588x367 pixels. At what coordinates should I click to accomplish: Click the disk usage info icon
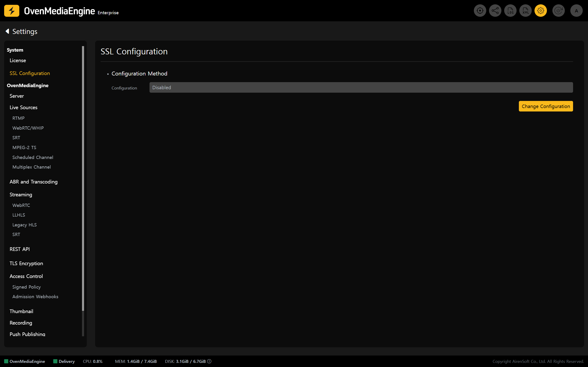[x=209, y=361]
